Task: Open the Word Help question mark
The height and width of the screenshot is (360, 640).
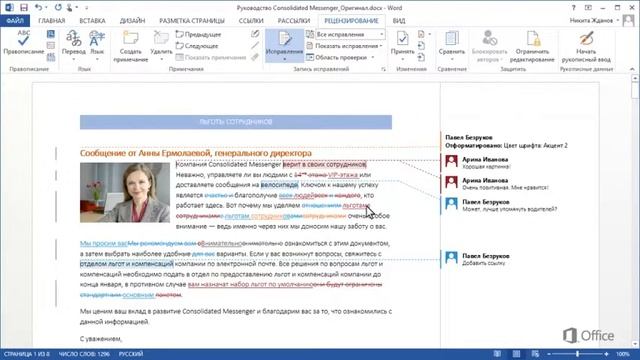Action: [x=573, y=8]
